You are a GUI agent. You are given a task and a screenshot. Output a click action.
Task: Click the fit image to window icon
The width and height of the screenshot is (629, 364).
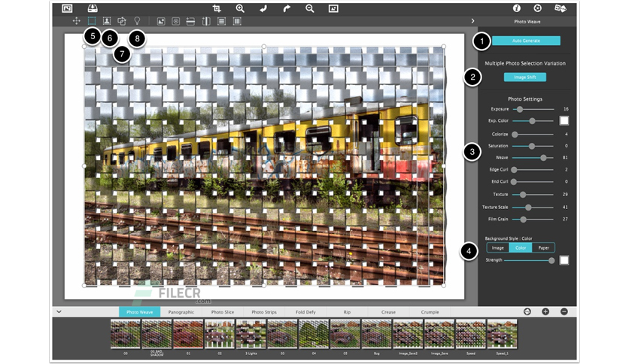click(x=333, y=8)
